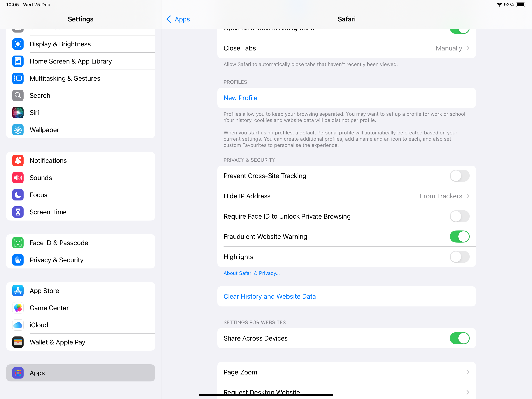Image resolution: width=532 pixels, height=399 pixels.
Task: Tap the Game Center bubbles icon
Action: click(x=18, y=308)
